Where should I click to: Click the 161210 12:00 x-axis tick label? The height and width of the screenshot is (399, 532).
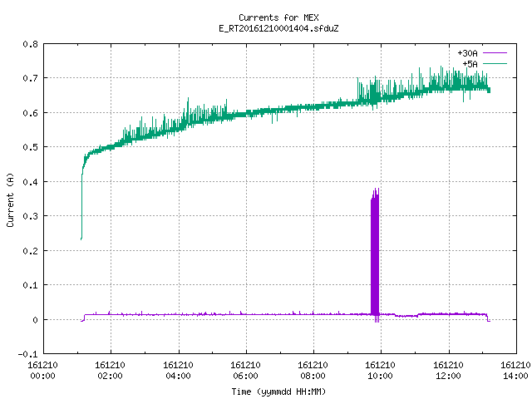click(x=449, y=371)
